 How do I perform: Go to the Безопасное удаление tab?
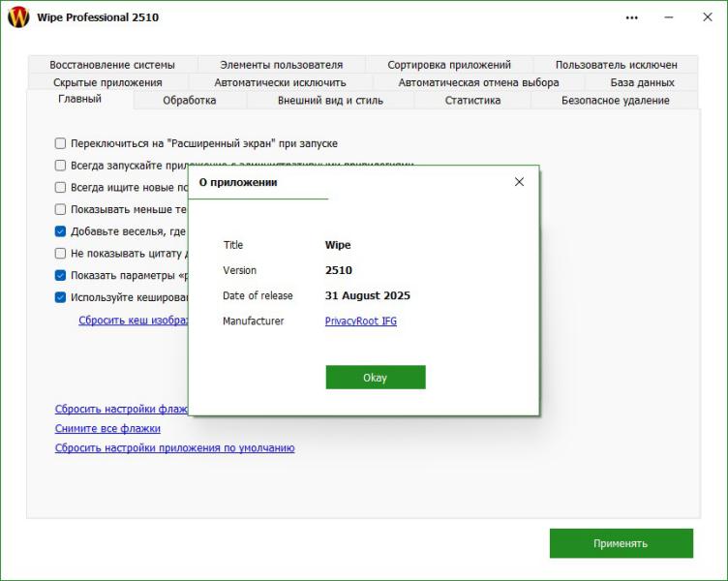click(x=615, y=101)
